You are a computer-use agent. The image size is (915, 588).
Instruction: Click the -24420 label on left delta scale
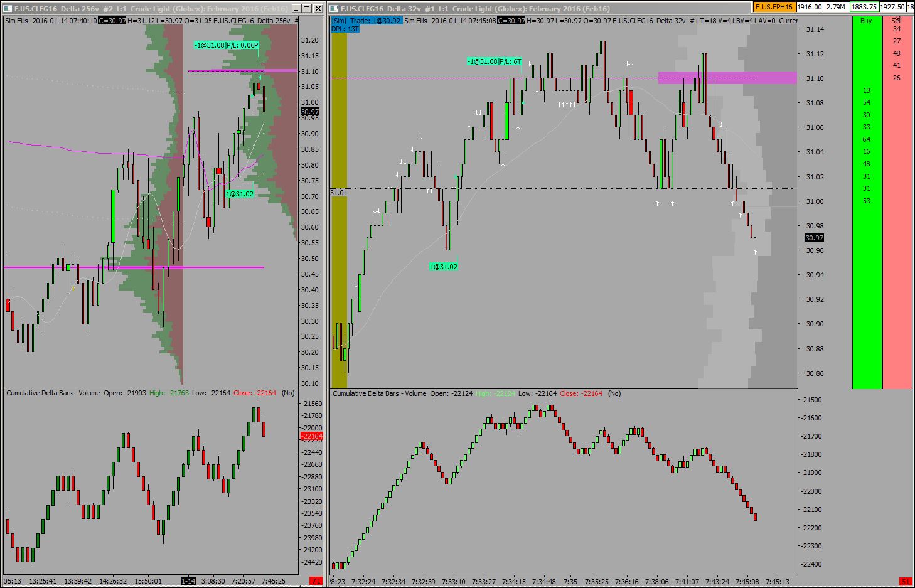tap(312, 562)
